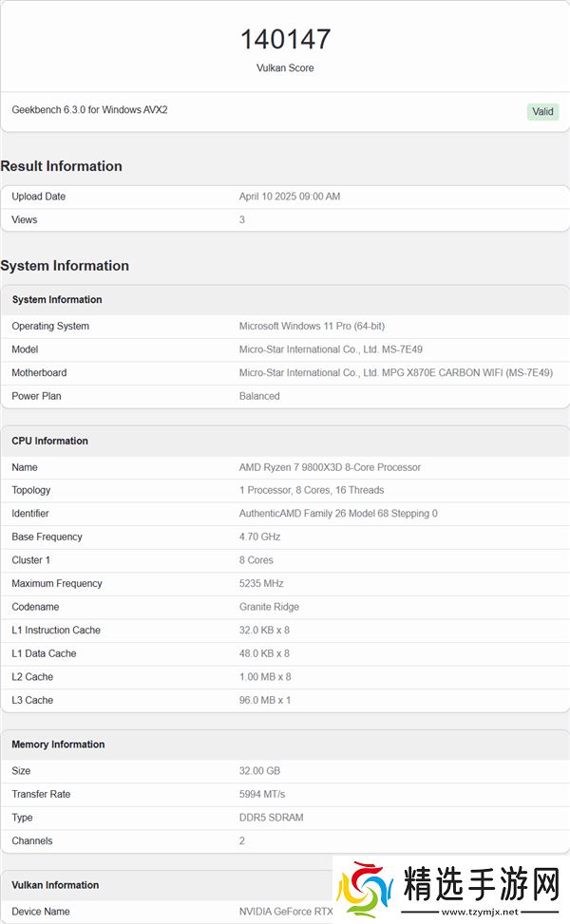Select the Geekbench 6.3.0 for Windows AVX2 text
Screen dimensions: 570x924
[89, 110]
